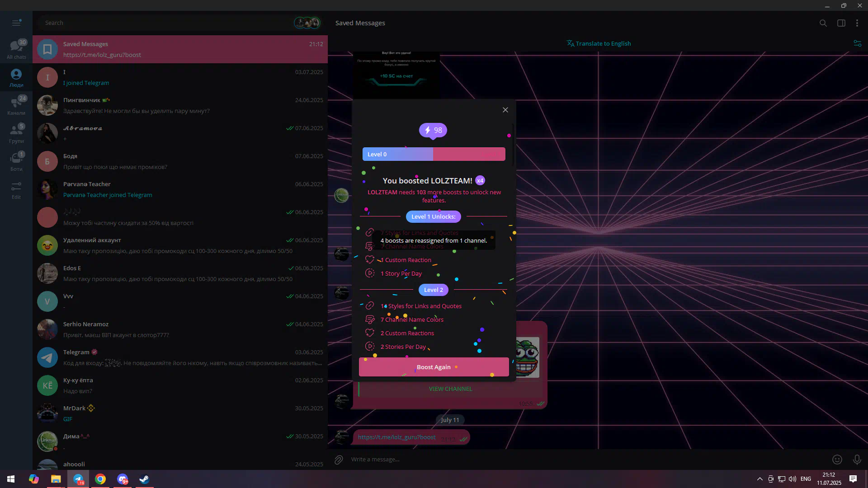The image size is (868, 488).
Task: Open the chat with Бодя
Action: [180, 161]
